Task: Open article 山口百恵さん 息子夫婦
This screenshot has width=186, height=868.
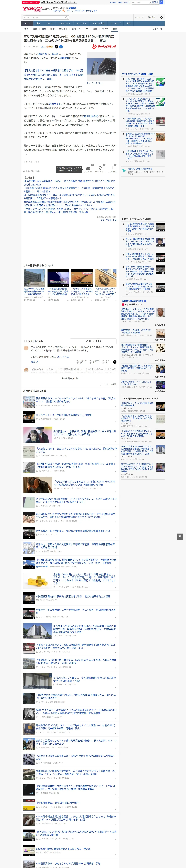Action: tap(84, 433)
